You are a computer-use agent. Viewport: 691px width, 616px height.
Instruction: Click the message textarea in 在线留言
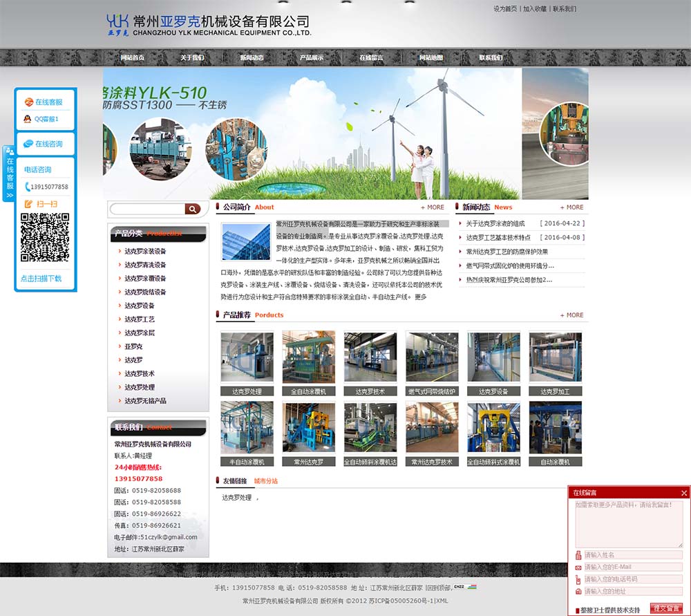click(629, 524)
